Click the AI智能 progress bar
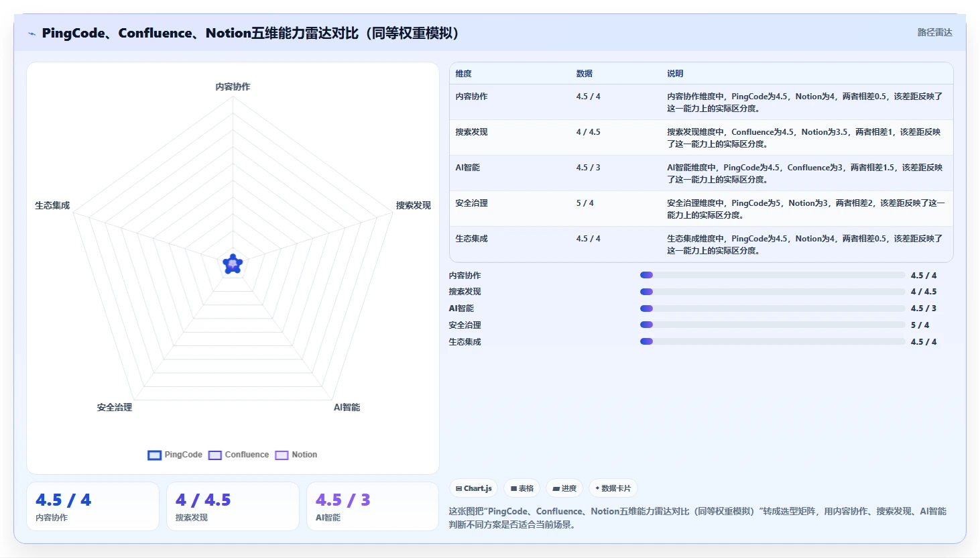This screenshot has width=980, height=558. 772,309
